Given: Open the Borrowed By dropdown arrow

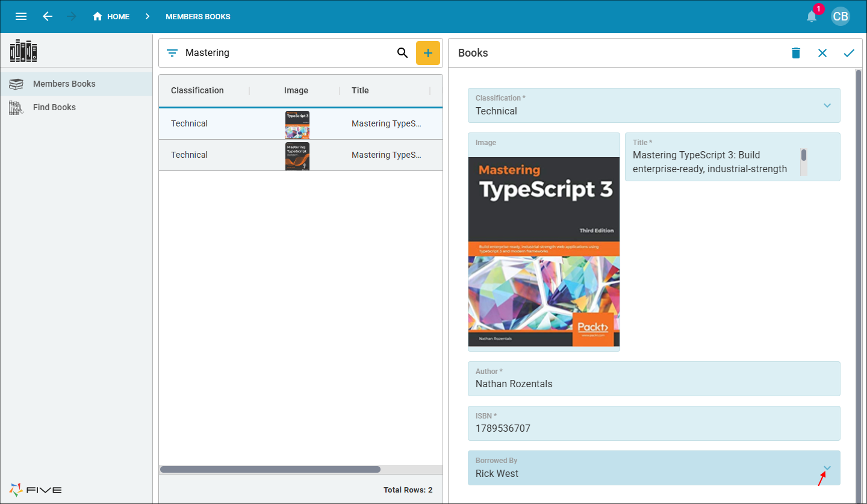Looking at the screenshot, I should 827,468.
